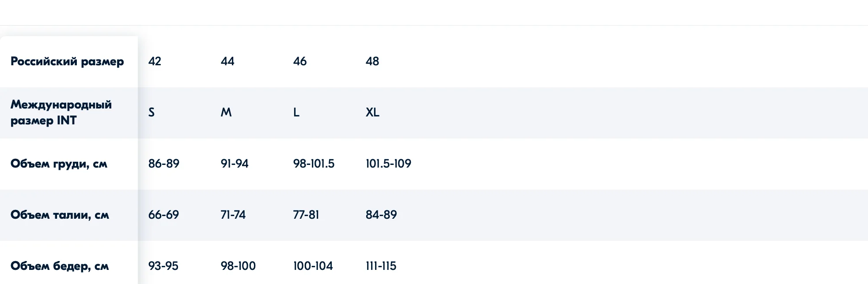
Task: Click the waist value 66-69
Action: point(163,215)
